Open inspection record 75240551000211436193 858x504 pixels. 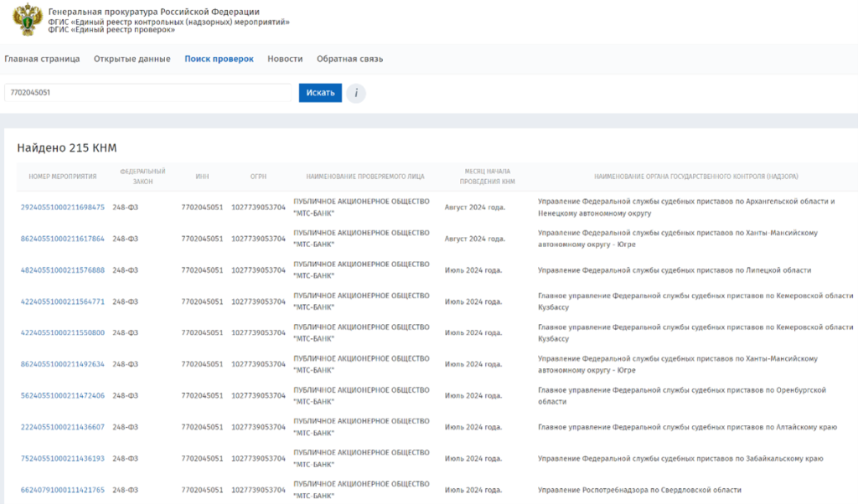tap(63, 459)
